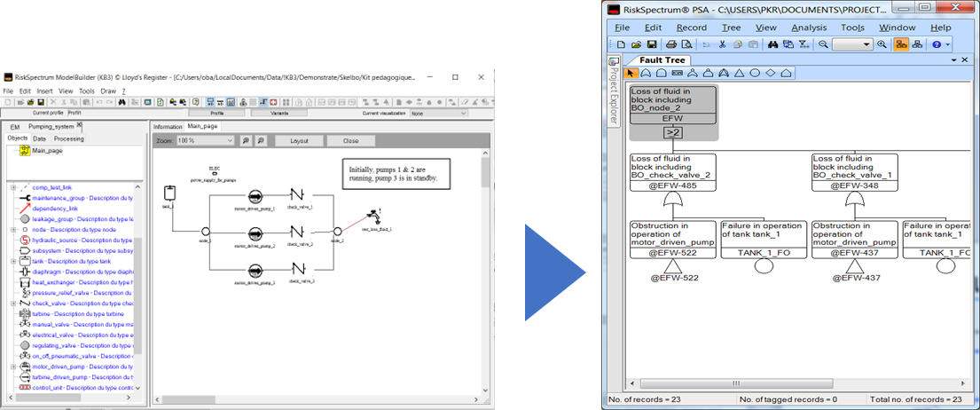Open Window menu in RiskSpectrum PSA
The width and height of the screenshot is (980, 410).
(x=897, y=28)
